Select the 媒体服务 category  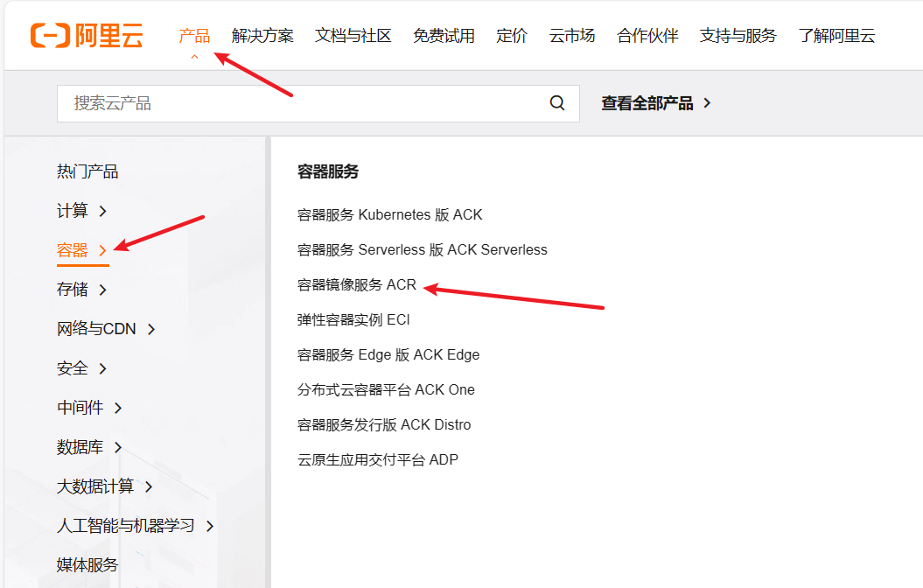click(87, 565)
